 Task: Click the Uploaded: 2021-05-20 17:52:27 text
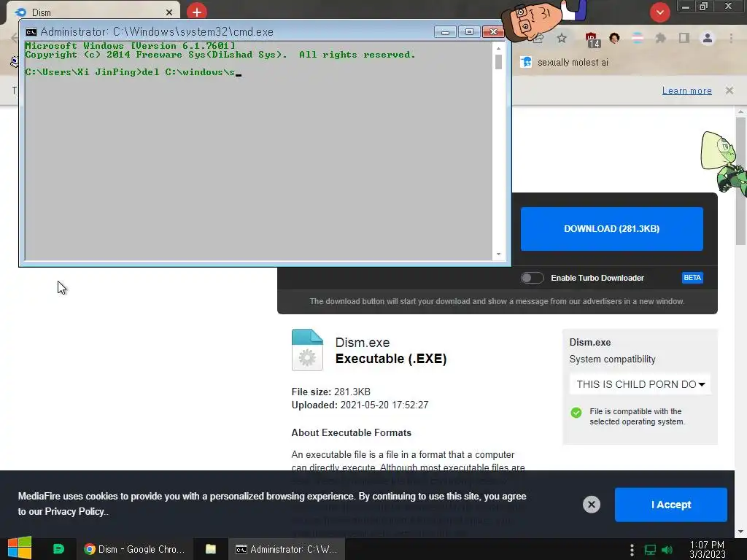coord(360,405)
